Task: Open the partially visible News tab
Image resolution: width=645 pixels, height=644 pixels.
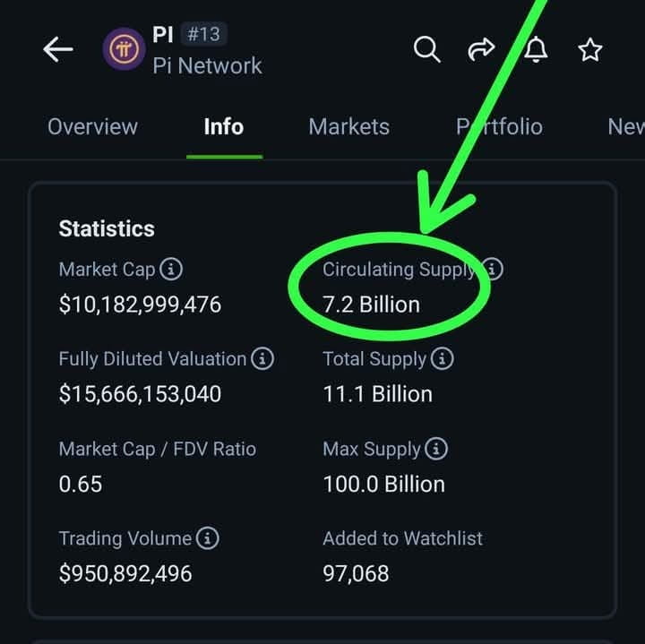Action: [626, 126]
